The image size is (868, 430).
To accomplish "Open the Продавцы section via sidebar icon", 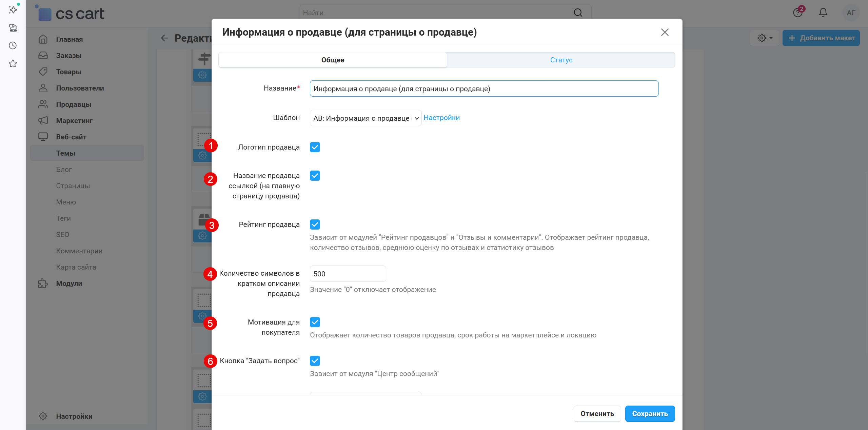I will click(43, 104).
